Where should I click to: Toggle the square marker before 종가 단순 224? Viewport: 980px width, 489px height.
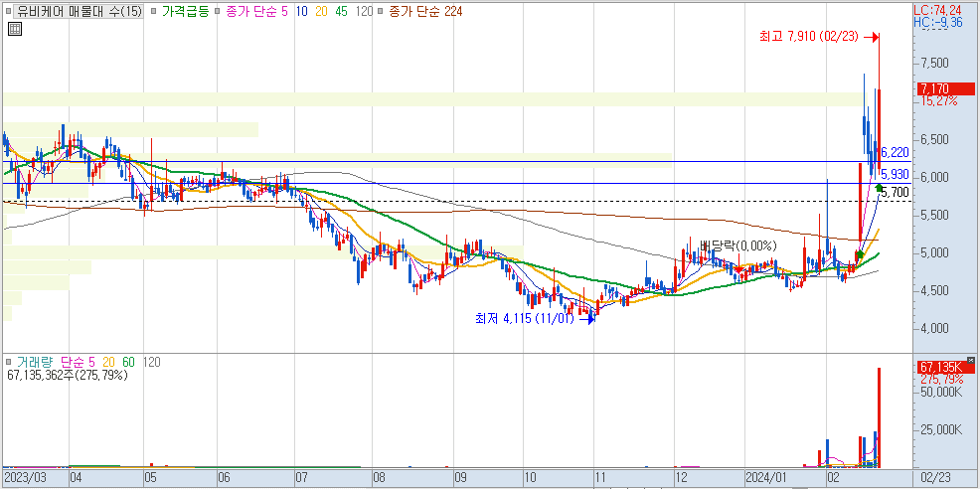[x=381, y=11]
